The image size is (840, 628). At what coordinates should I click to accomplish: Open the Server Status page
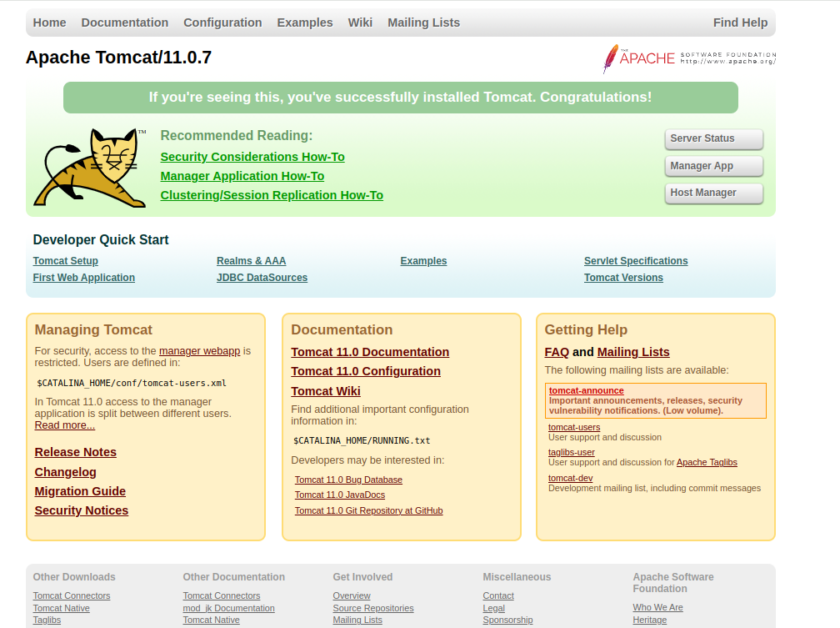[713, 139]
